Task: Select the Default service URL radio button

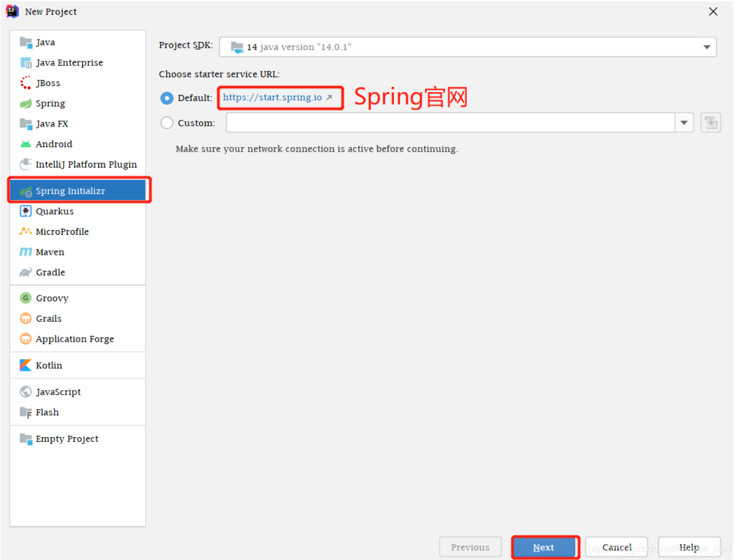Action: click(166, 98)
